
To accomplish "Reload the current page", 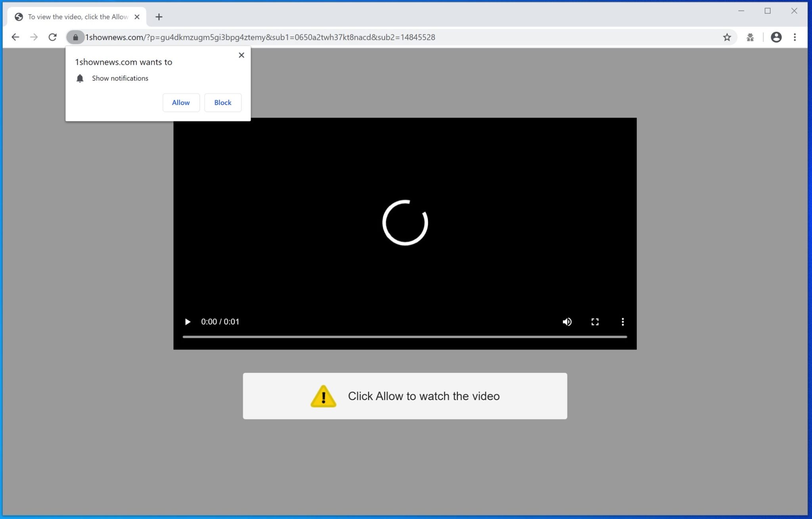I will pos(52,37).
